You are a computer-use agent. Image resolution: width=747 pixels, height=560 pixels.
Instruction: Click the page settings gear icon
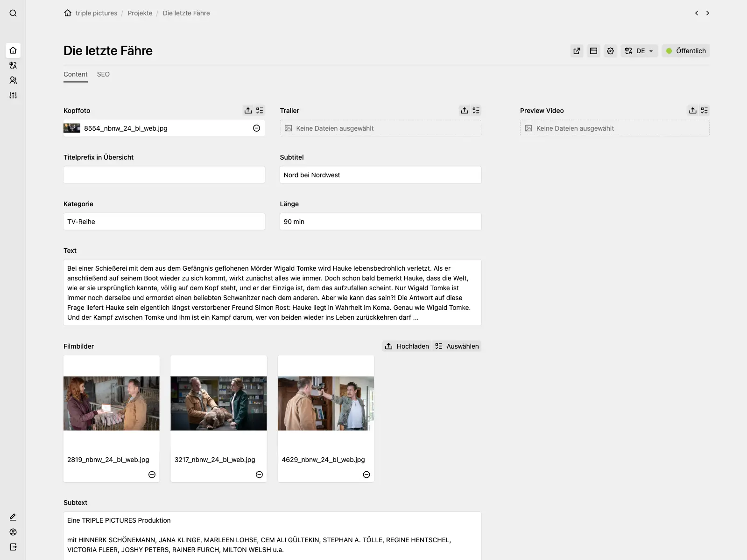point(610,51)
